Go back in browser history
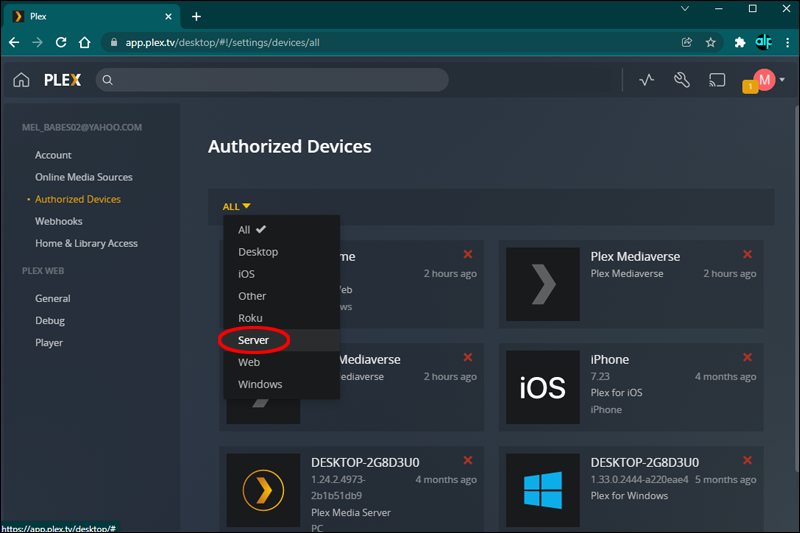The height and width of the screenshot is (533, 800). [14, 42]
